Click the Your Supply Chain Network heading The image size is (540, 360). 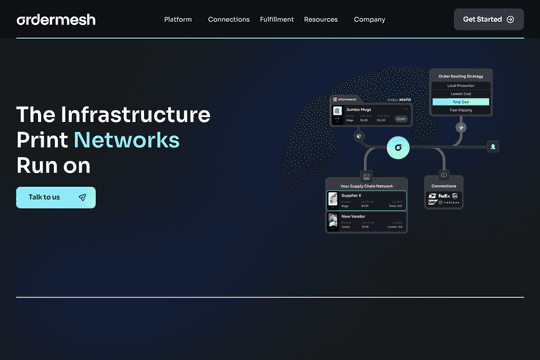[366, 186]
